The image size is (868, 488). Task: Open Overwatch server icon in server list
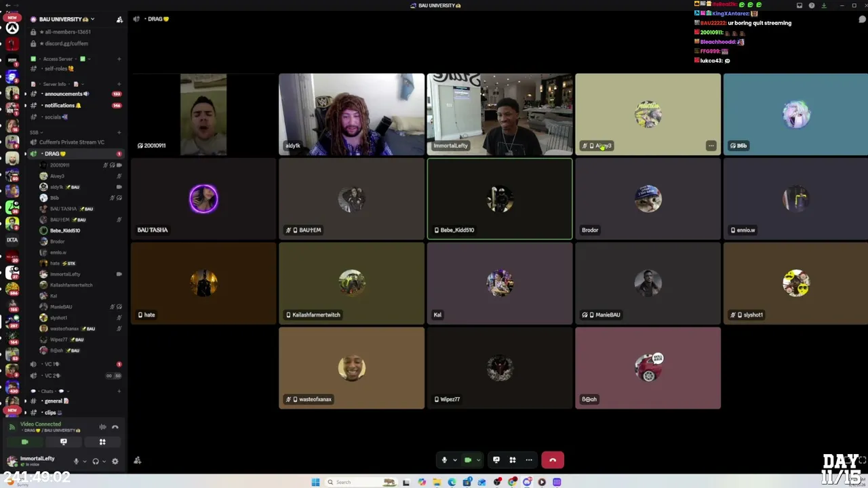coord(12,28)
